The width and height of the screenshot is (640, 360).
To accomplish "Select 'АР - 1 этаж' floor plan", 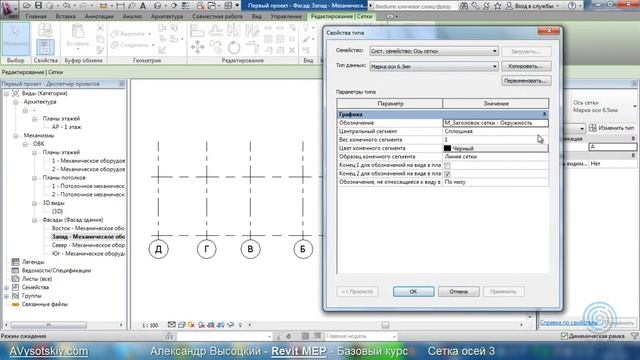I will 67,127.
